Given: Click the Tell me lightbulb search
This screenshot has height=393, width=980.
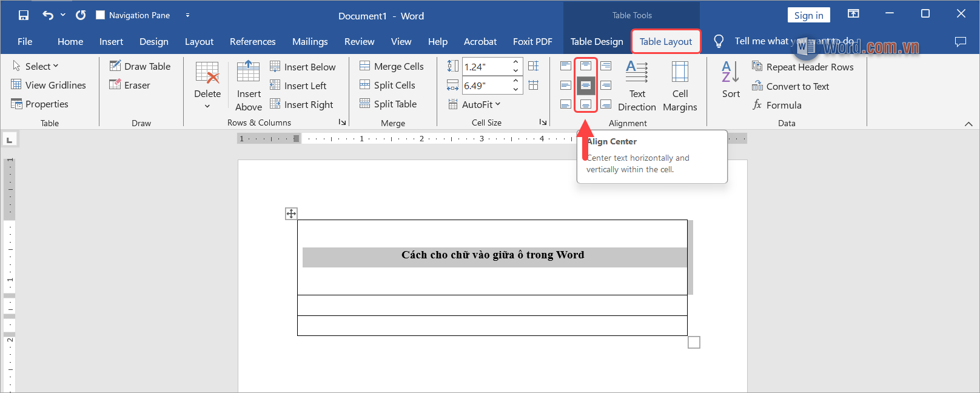Looking at the screenshot, I should coord(719,41).
